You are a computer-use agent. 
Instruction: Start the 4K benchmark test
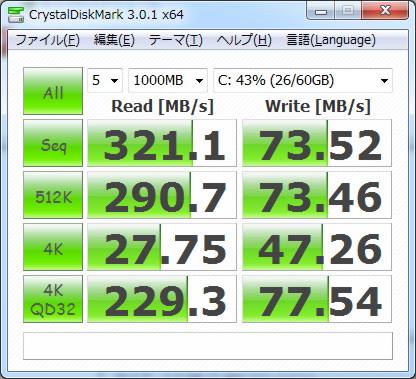pyautogui.click(x=53, y=247)
